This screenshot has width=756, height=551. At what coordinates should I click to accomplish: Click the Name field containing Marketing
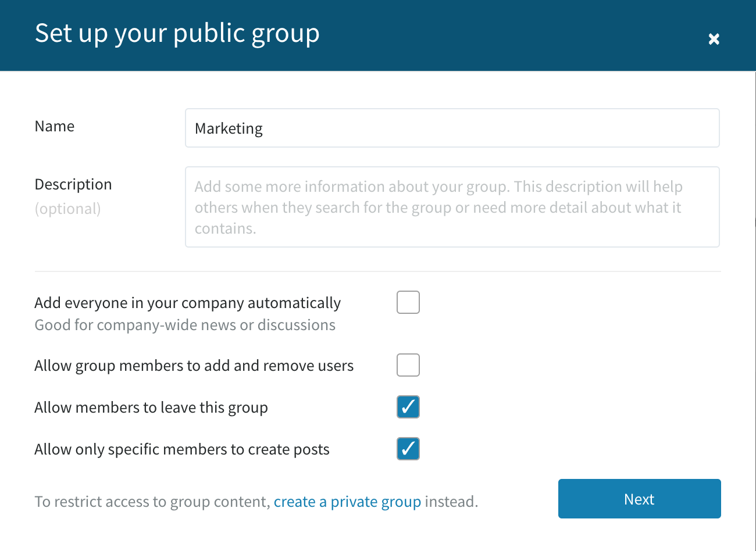click(x=452, y=128)
